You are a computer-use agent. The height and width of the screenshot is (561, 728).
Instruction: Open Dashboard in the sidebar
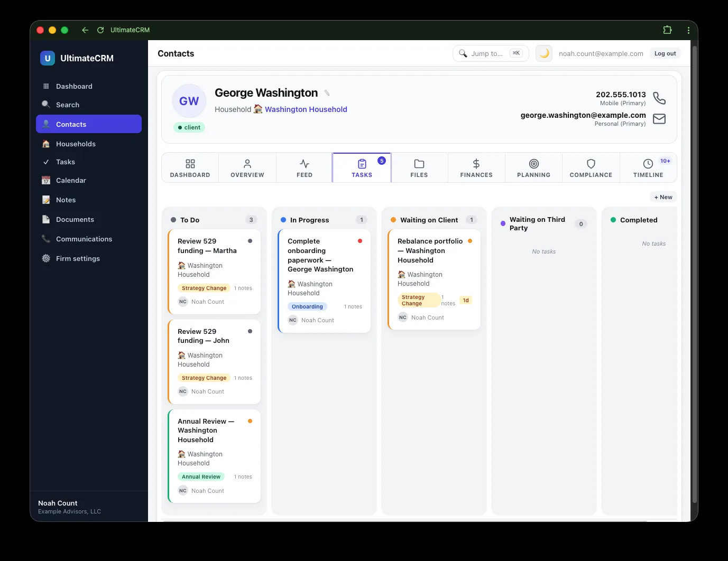[89, 86]
